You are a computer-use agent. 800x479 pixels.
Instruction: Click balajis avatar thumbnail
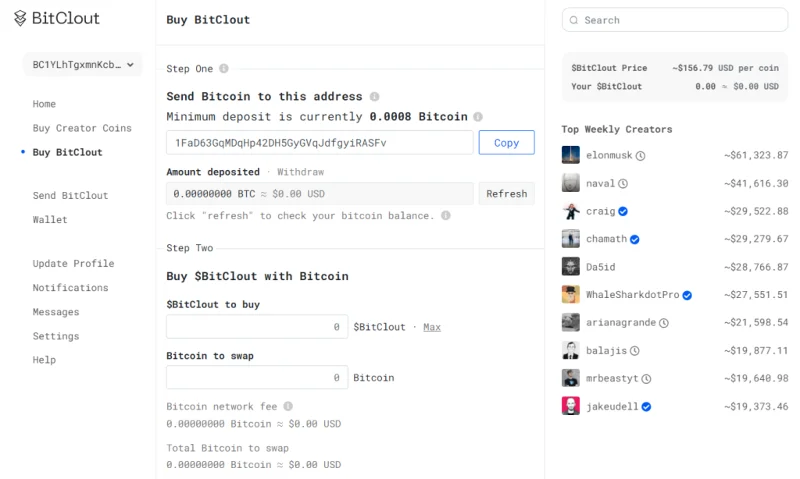point(571,350)
